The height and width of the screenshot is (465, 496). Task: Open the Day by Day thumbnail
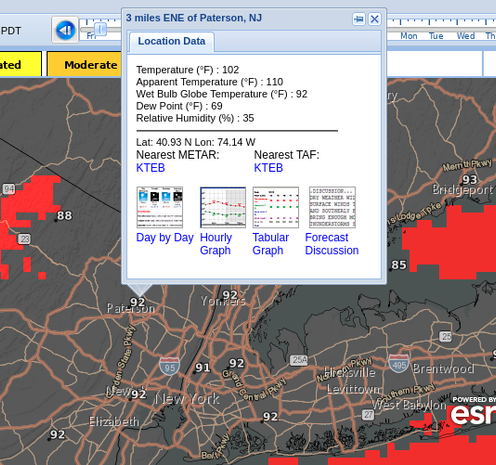click(x=160, y=207)
